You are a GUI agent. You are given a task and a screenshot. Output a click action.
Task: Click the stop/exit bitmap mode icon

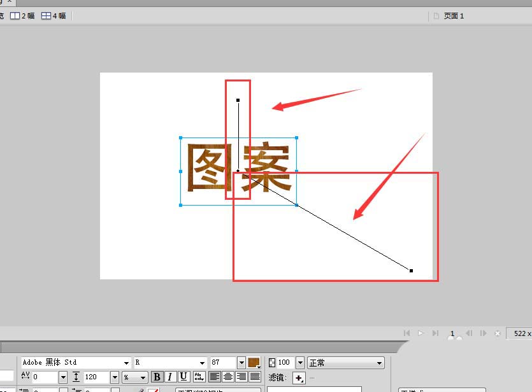pos(498,333)
